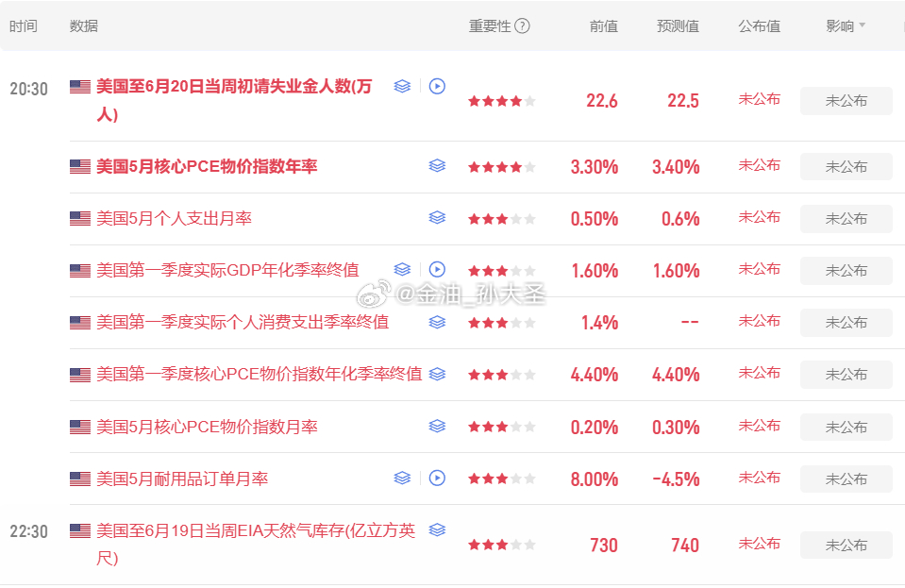Click previous value 22.6
905x588 pixels.
[x=602, y=101]
